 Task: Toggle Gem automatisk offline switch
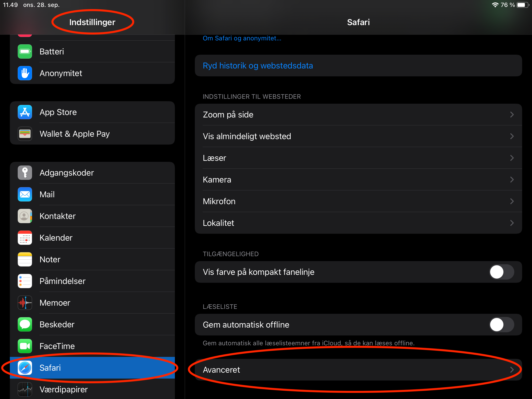502,325
